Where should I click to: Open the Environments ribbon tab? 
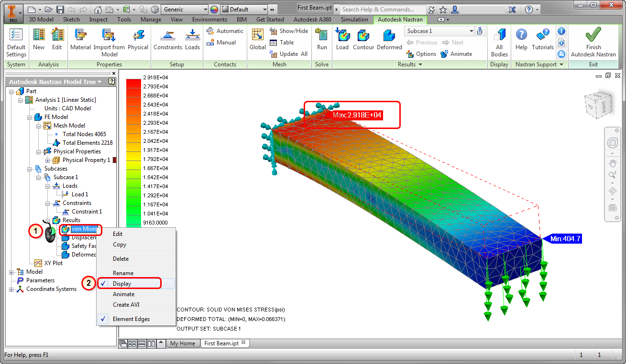(209, 20)
